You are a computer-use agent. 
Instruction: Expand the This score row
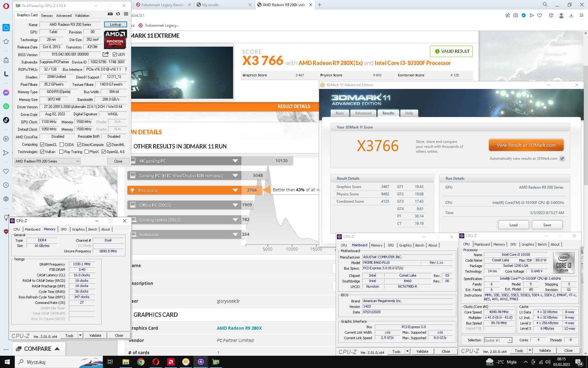(235, 190)
